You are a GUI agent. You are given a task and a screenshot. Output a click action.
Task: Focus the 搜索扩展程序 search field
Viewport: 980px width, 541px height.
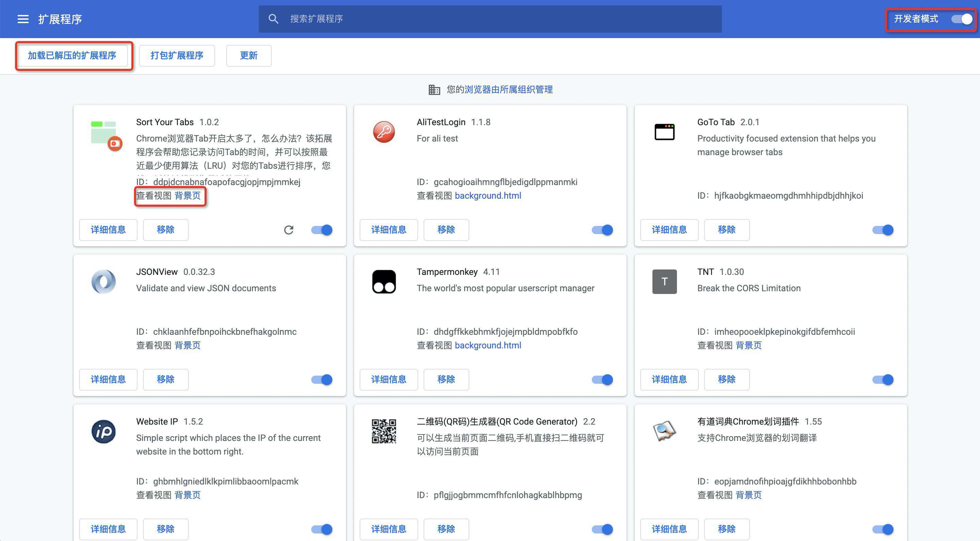490,19
